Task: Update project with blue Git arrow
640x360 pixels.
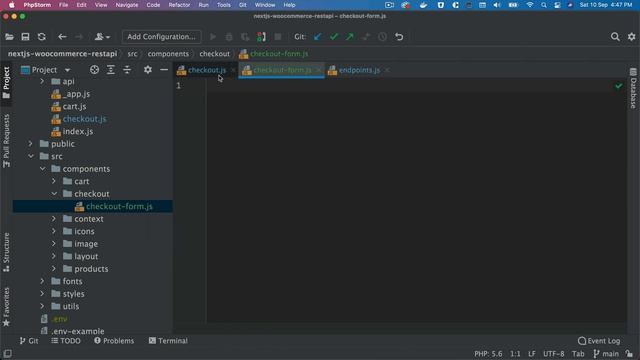Action: (317, 37)
